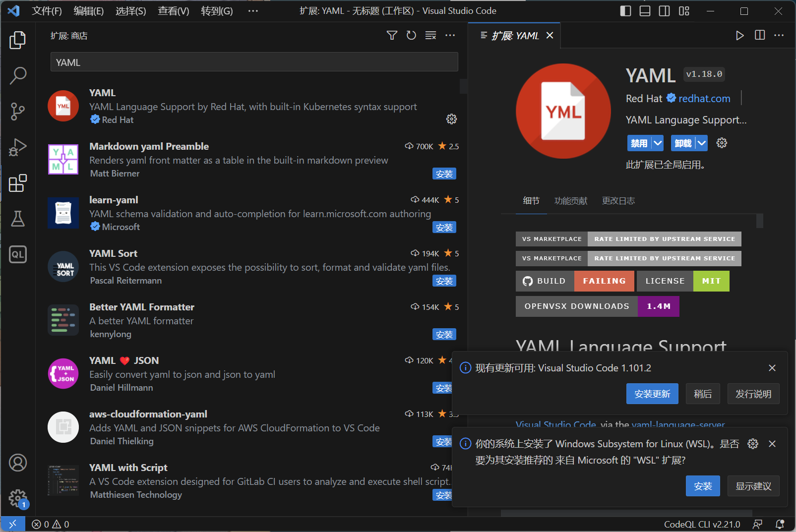Open the Testing flask view
The width and height of the screenshot is (796, 532).
18,219
